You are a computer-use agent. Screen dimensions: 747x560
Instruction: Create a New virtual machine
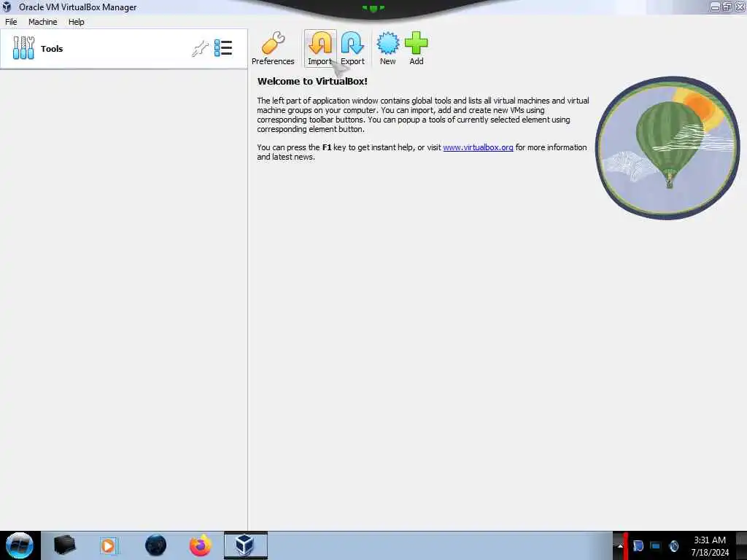pyautogui.click(x=388, y=48)
